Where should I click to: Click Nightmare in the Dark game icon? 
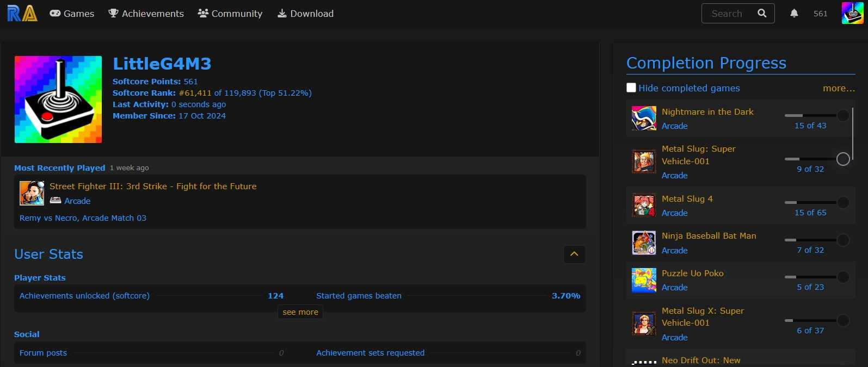[644, 119]
